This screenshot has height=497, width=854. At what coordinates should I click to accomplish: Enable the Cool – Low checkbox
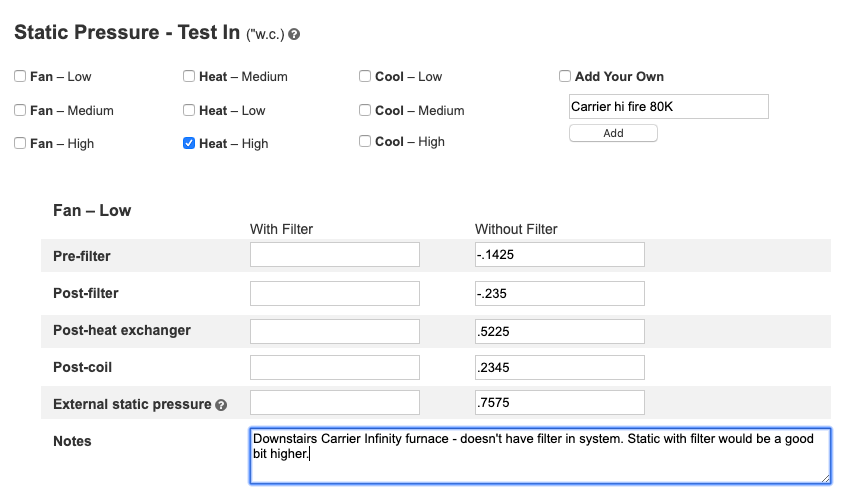pos(365,76)
